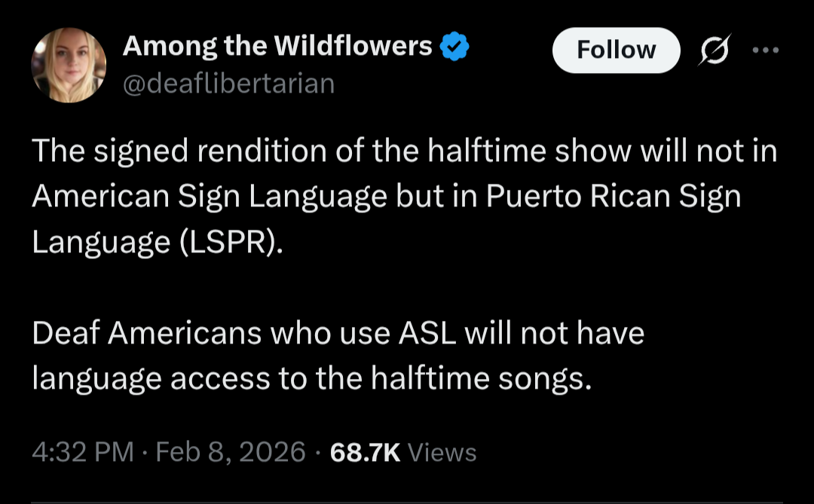Open the Among the Wildflowers display name
The image size is (814, 504).
point(277,46)
